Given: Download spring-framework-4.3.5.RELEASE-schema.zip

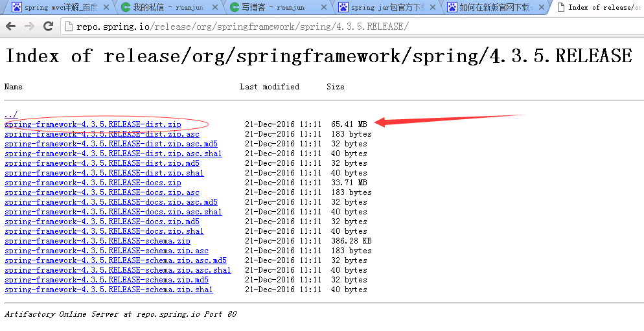Looking at the screenshot, I should 97,241.
